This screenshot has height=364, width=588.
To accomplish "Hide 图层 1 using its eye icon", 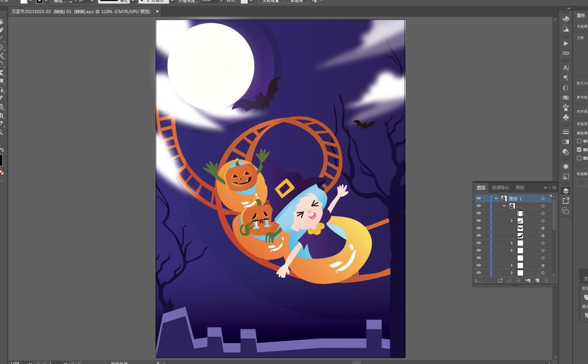I will [478, 199].
